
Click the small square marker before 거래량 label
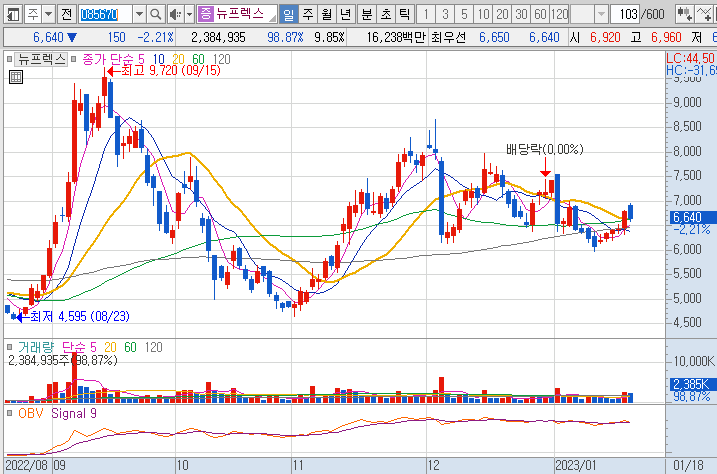point(9,347)
